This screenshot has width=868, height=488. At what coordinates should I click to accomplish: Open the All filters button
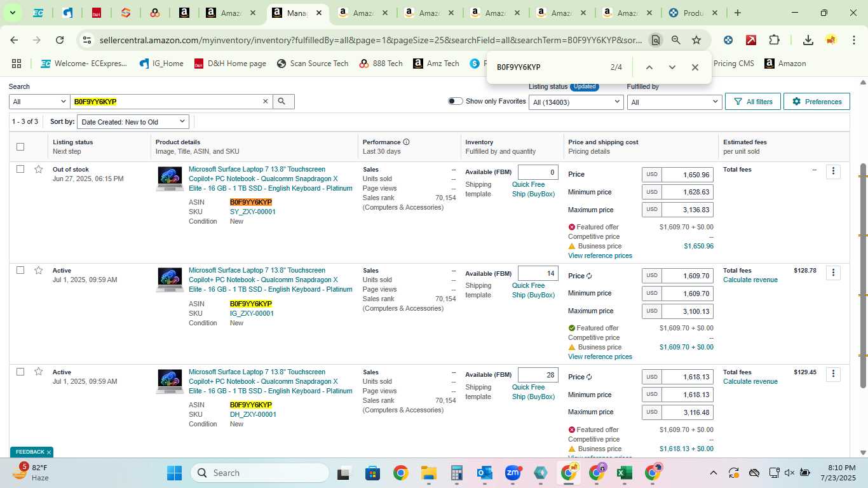pyautogui.click(x=752, y=102)
